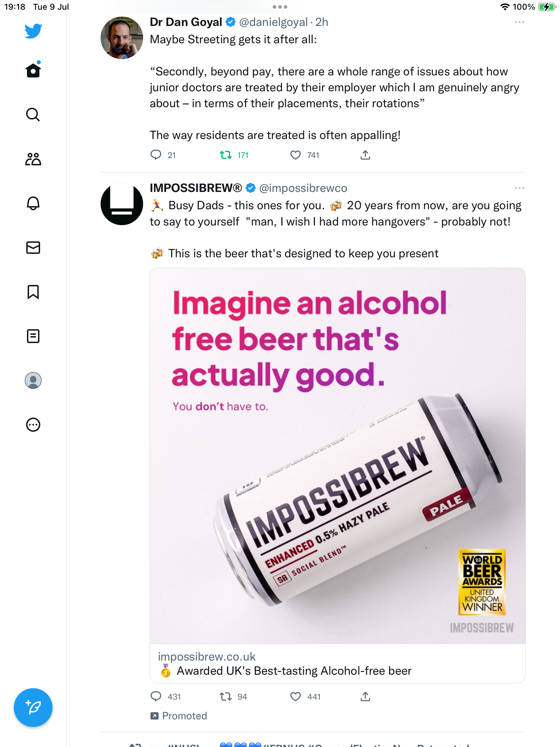Expand the More circle menu in sidebar
The image size is (560, 747).
33,425
